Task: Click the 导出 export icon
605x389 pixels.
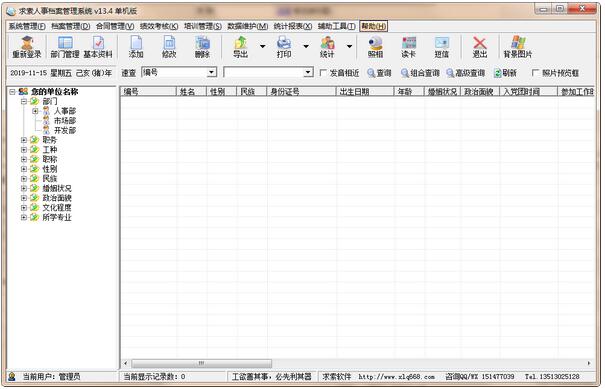Action: (x=240, y=47)
